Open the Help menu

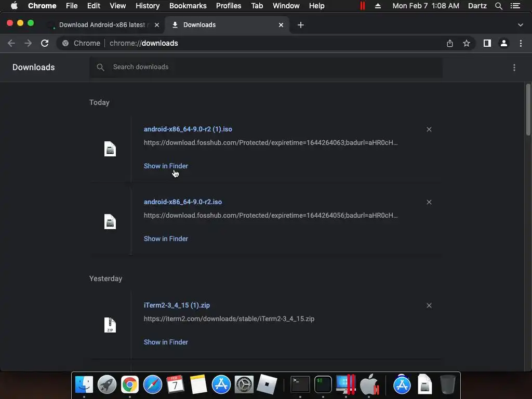pyautogui.click(x=316, y=6)
